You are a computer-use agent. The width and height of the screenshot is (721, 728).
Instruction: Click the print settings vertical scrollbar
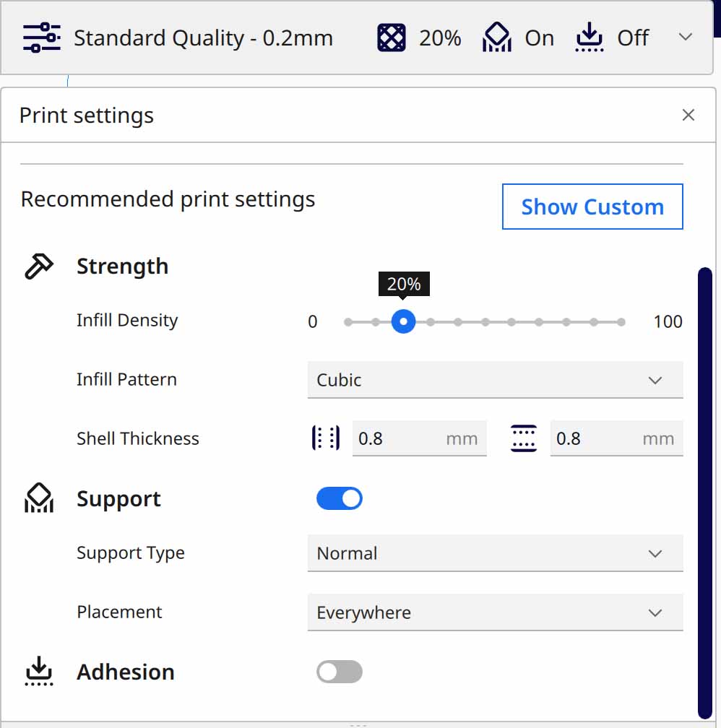(x=705, y=491)
